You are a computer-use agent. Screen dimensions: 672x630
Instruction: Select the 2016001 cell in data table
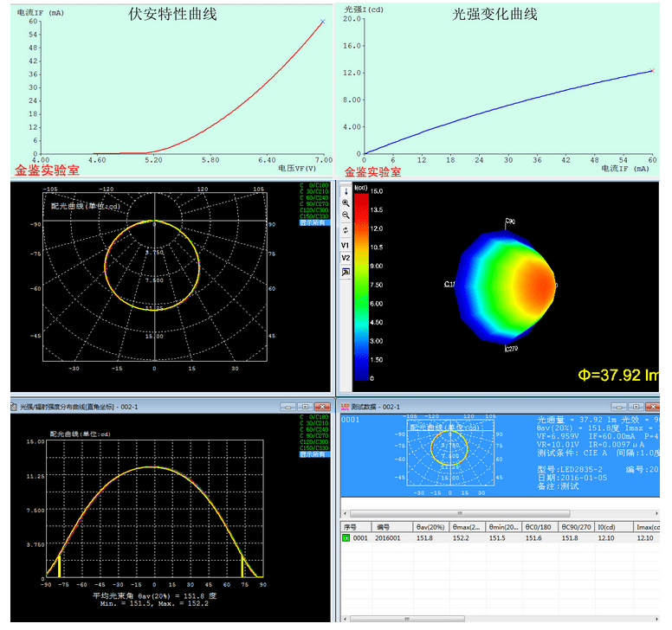388,538
